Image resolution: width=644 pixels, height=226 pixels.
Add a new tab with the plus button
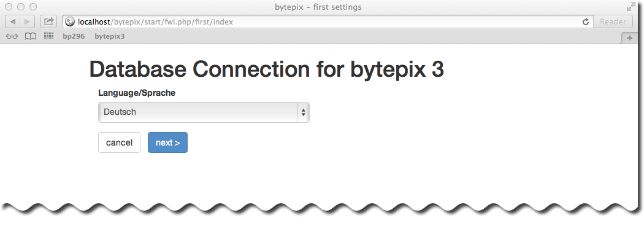click(629, 38)
